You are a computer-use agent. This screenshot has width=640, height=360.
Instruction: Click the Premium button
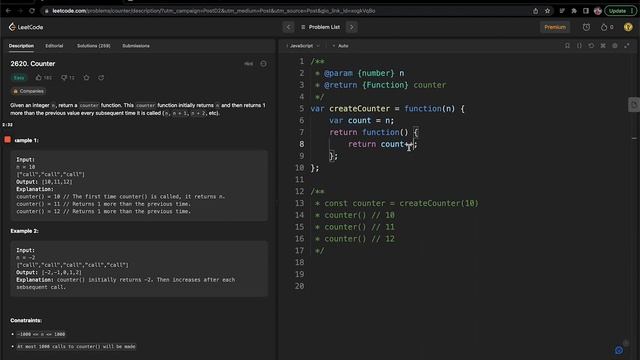point(555,27)
